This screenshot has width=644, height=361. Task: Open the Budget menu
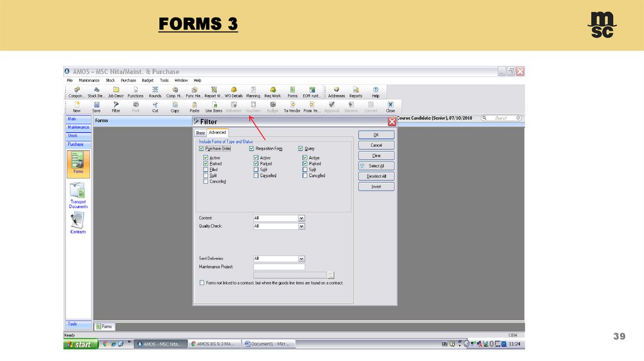click(147, 81)
